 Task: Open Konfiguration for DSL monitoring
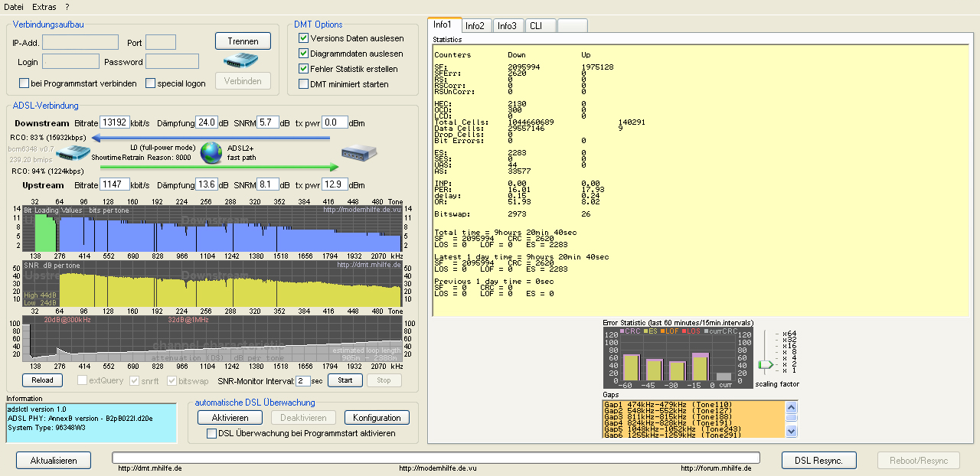pos(377,418)
